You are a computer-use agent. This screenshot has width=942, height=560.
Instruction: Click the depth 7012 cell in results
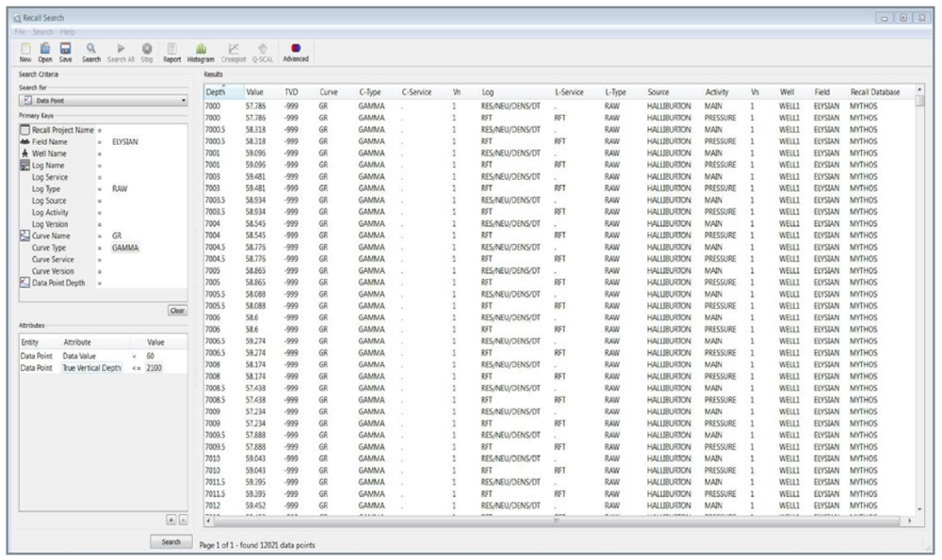[x=212, y=505]
